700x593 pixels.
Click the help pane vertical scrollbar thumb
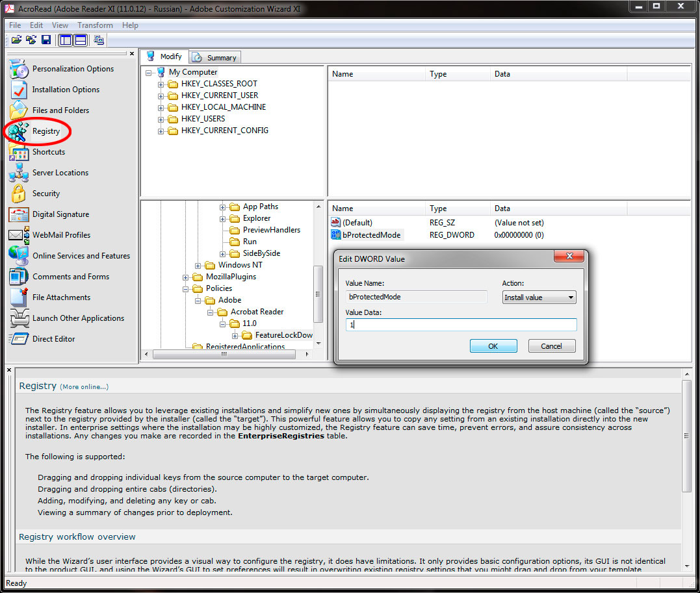tap(686, 435)
